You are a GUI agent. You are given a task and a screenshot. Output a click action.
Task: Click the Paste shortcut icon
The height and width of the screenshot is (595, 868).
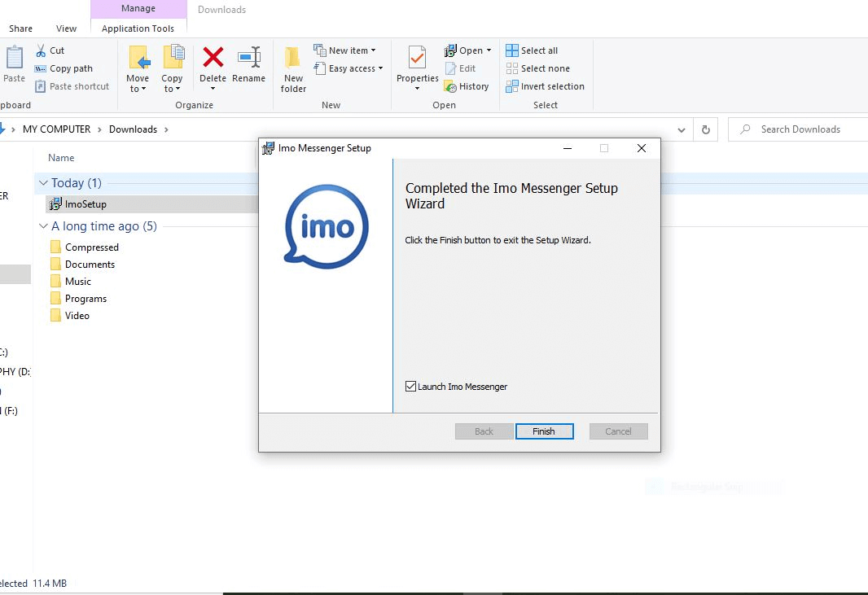click(x=40, y=86)
